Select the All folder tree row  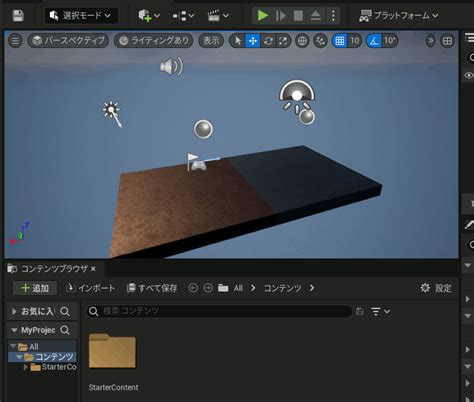42,347
